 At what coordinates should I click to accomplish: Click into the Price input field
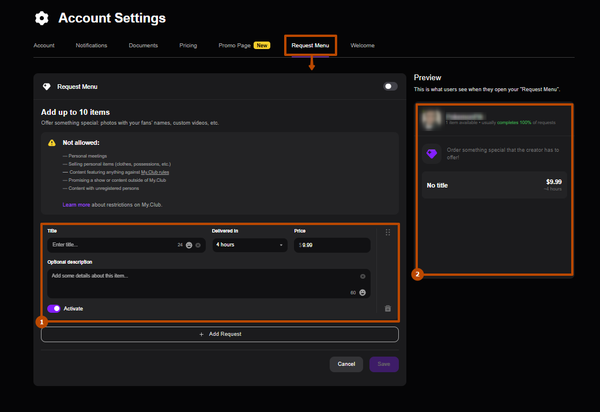(x=335, y=245)
